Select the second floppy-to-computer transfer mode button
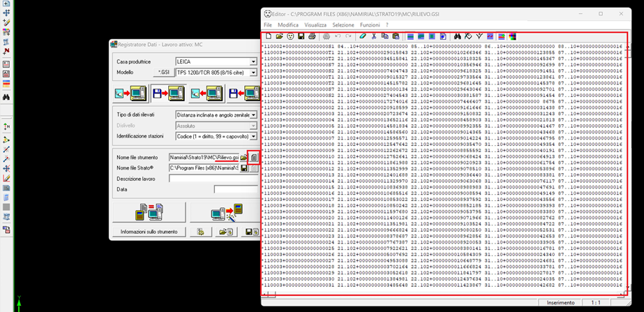The image size is (644, 312). point(168,92)
